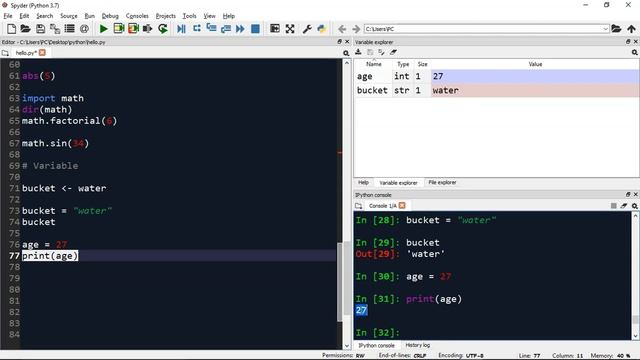
Task: Save all files toolbar icon
Action: (55, 29)
